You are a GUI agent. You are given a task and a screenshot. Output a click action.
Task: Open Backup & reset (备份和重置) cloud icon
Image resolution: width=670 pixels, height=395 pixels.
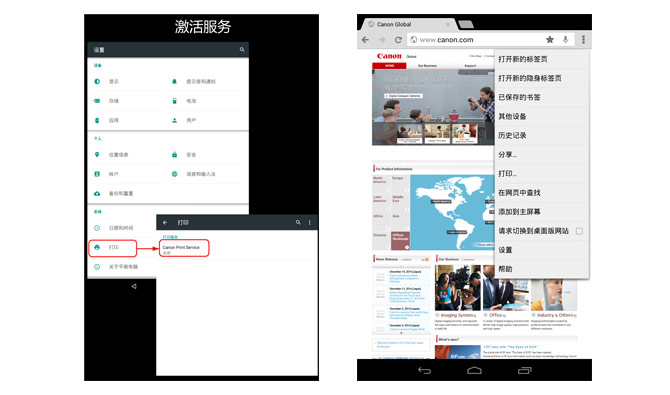point(97,194)
